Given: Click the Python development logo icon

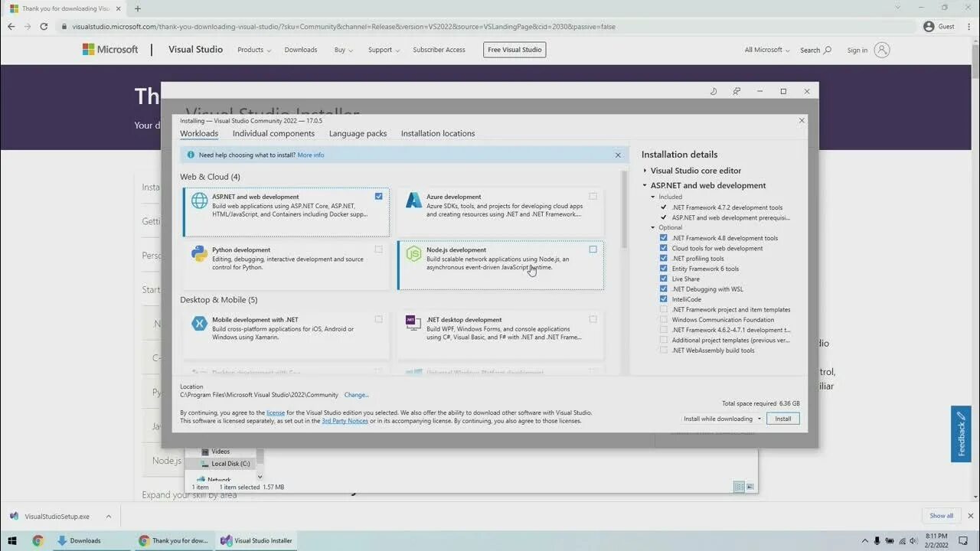Looking at the screenshot, I should 199,253.
